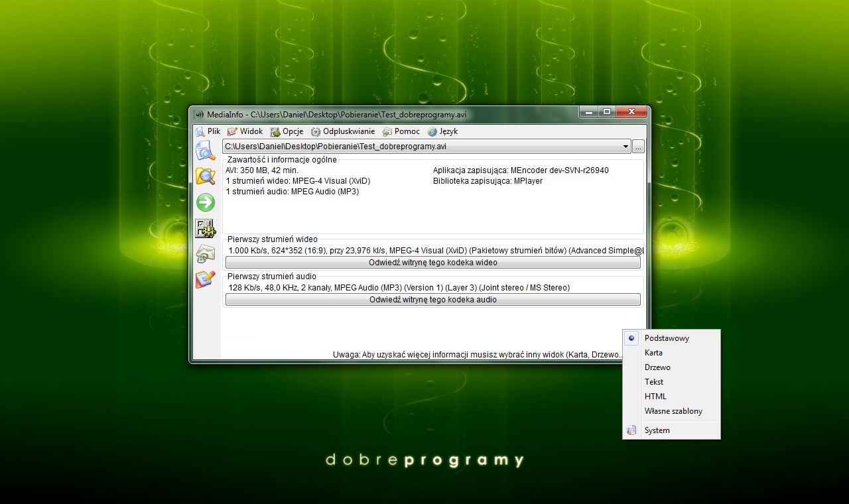Image resolution: width=849 pixels, height=504 pixels.
Task: Click the "Uwaga: Aby uzyskać więcej informacji" note
Action: [x=478, y=355]
